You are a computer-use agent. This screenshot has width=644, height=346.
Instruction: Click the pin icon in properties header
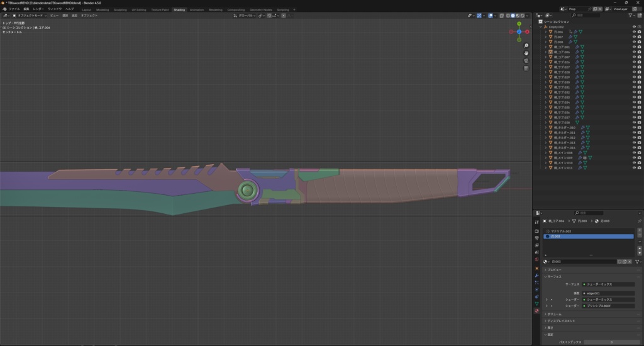point(639,221)
